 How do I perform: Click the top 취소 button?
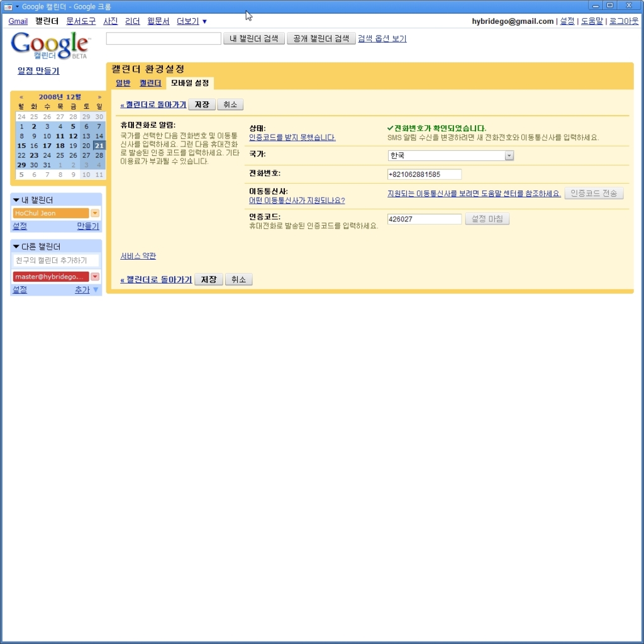pos(230,105)
